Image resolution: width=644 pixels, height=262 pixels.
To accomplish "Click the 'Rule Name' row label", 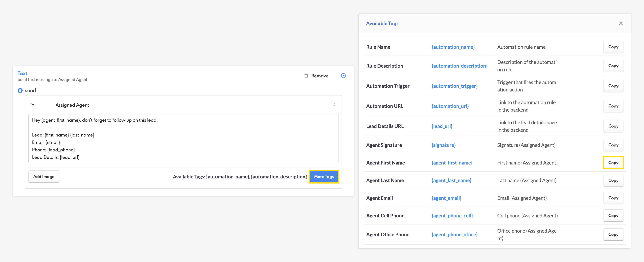I will pyautogui.click(x=378, y=47).
